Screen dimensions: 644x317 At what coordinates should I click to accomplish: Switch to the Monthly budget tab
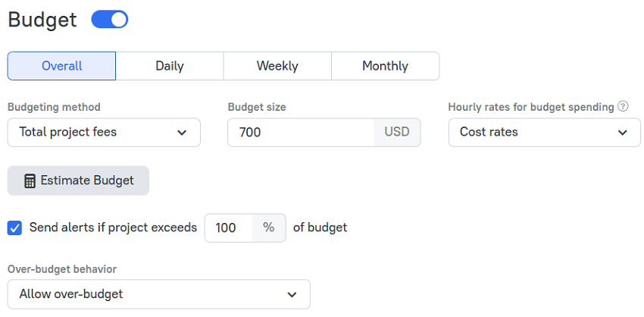(385, 66)
